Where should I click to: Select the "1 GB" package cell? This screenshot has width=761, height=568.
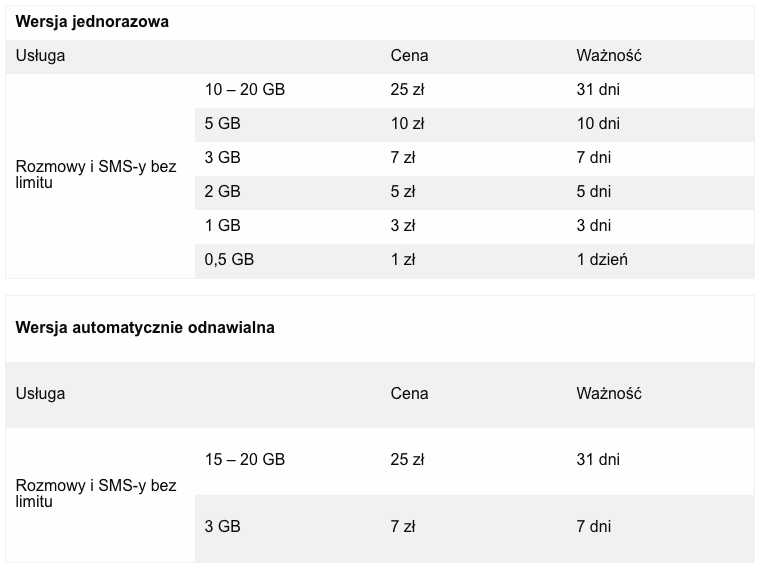(222, 226)
